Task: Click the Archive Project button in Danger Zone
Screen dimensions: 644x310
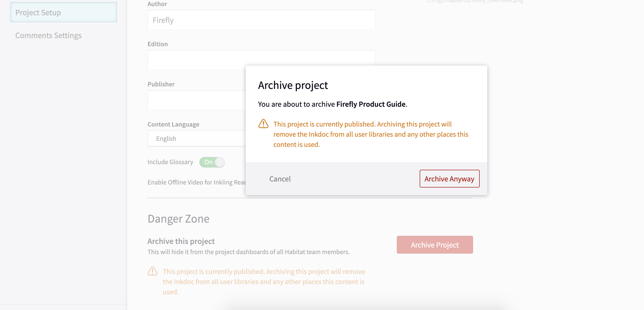Action: click(x=435, y=245)
